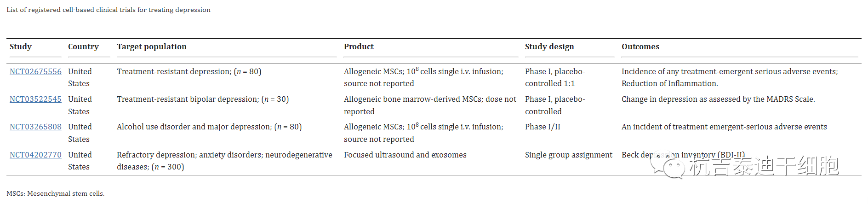The image size is (868, 204).
Task: Click the MSCs Mesenchymal stem cells footnote
Action: 56,194
